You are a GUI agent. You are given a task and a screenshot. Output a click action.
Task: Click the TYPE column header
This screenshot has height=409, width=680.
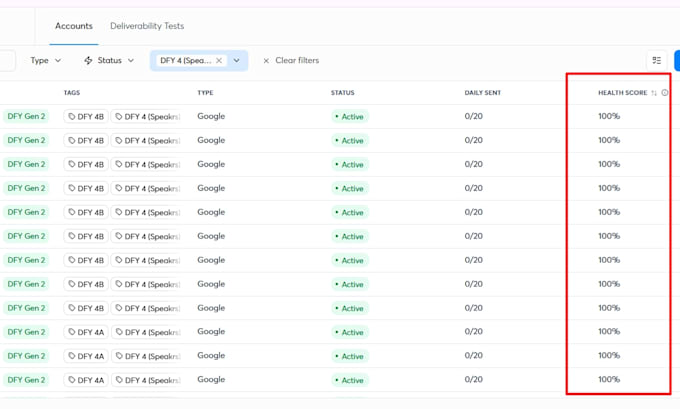coord(205,93)
